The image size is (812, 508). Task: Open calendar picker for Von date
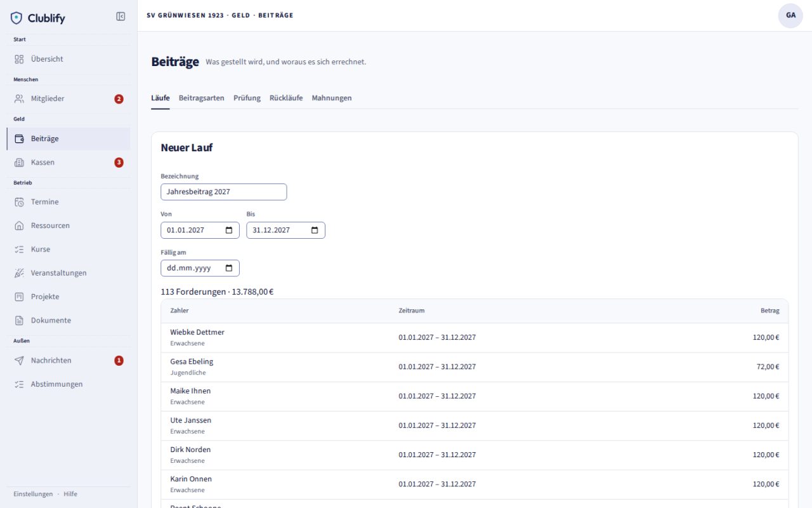(x=229, y=231)
